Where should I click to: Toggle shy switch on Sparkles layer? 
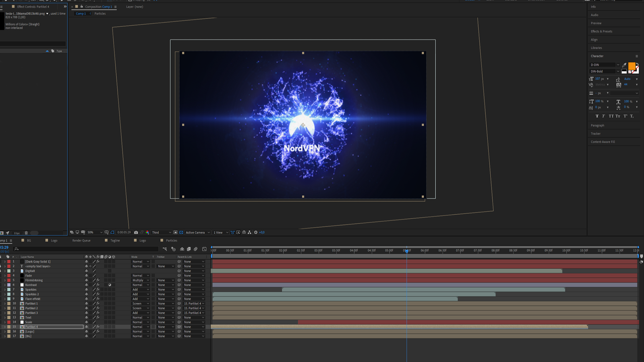(87, 290)
